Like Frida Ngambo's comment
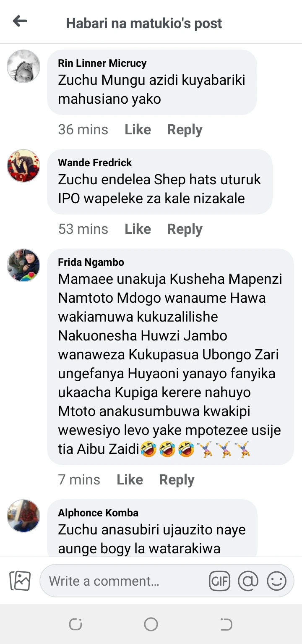The height and width of the screenshot is (644, 302). click(130, 479)
